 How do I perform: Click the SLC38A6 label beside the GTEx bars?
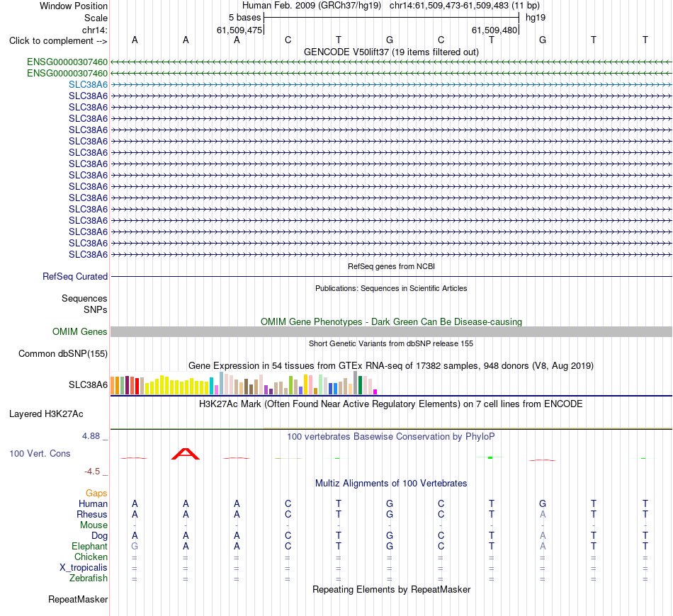[88, 384]
